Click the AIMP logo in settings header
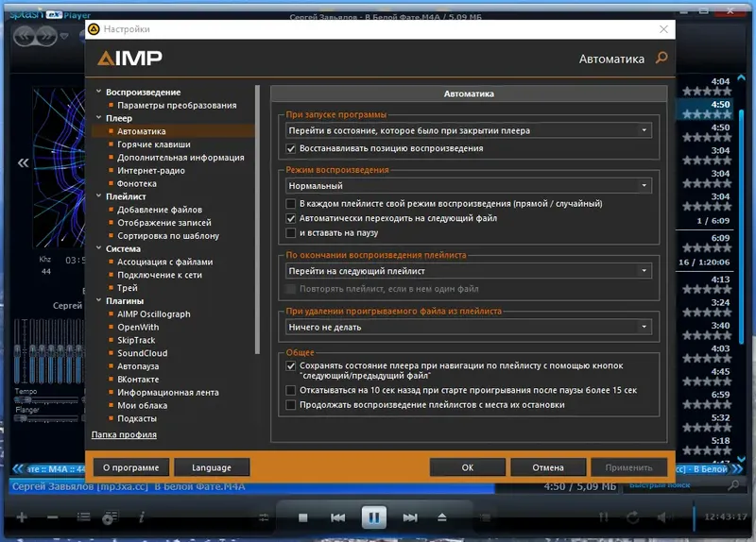 pos(129,59)
